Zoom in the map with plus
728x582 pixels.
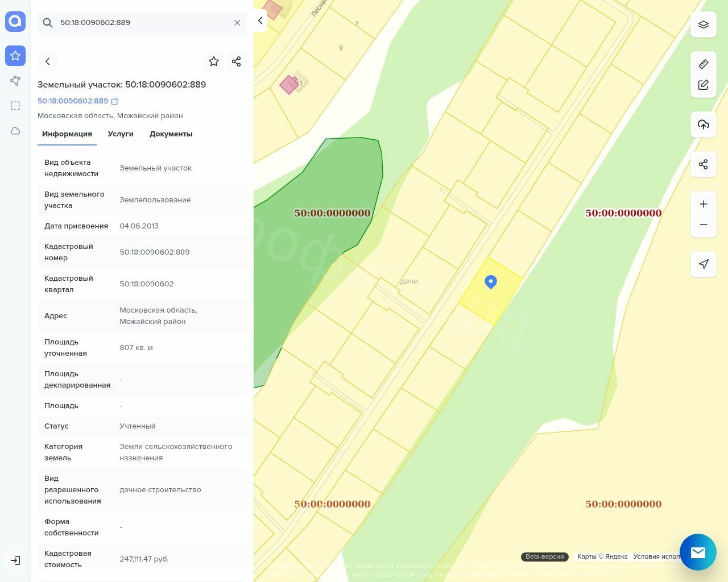click(703, 204)
